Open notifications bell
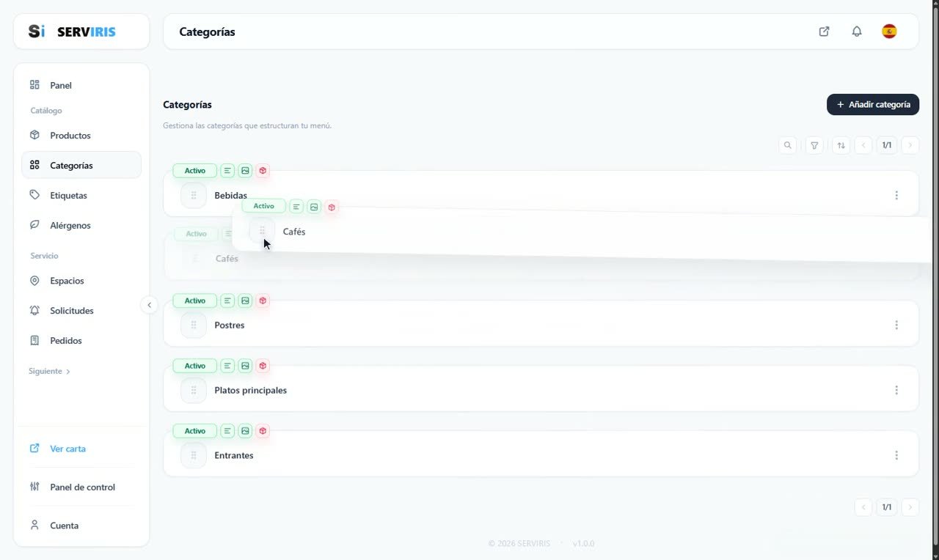939x560 pixels. click(x=857, y=32)
